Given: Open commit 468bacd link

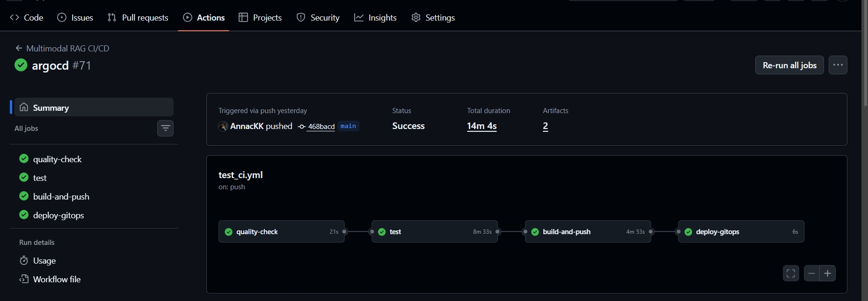Looking at the screenshot, I should [321, 127].
